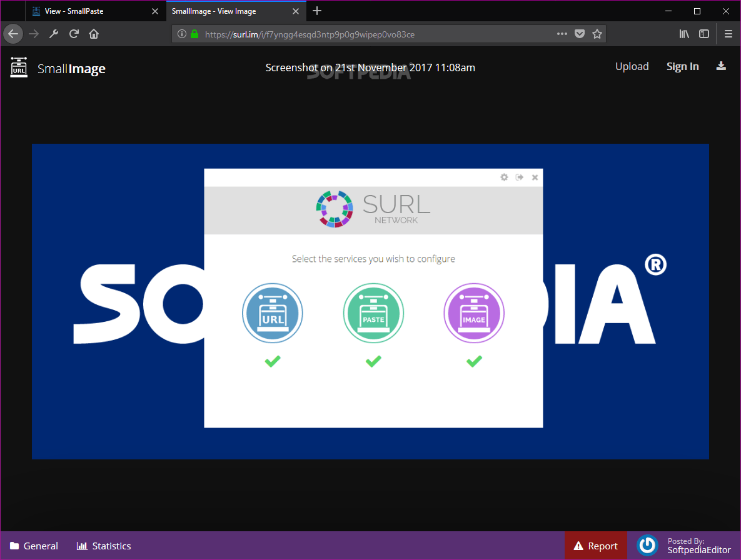Click the SURL Network colorful ring logo
741x560 pixels.
[x=334, y=209]
